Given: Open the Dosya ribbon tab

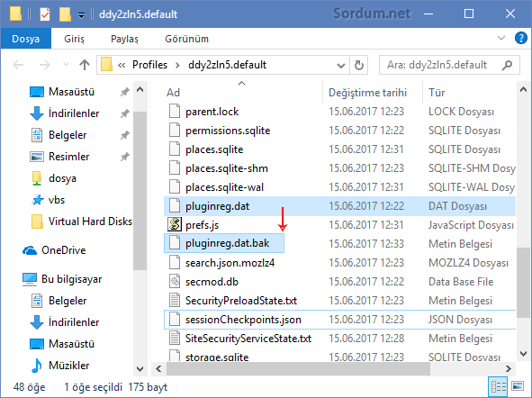Looking at the screenshot, I should click(26, 39).
